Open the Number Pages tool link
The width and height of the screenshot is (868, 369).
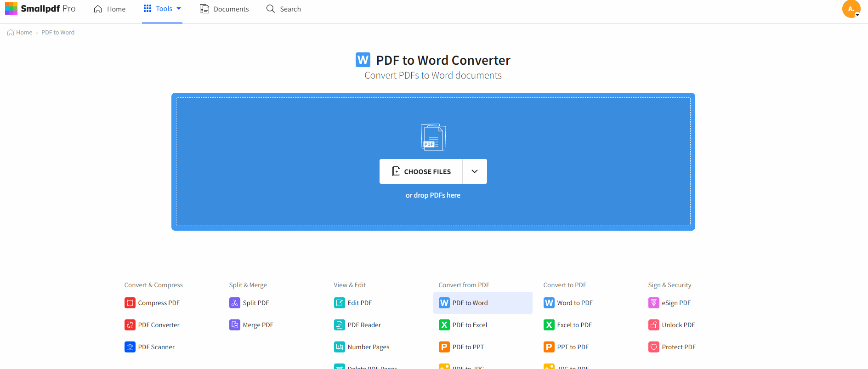coord(369,347)
